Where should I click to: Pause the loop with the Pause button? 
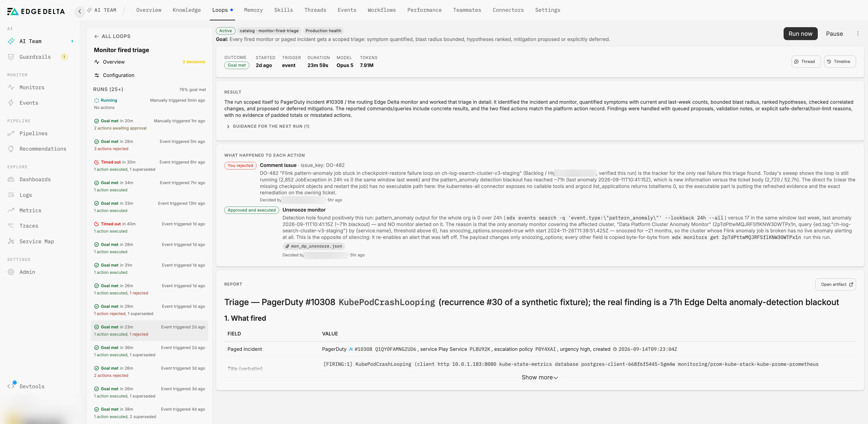834,34
